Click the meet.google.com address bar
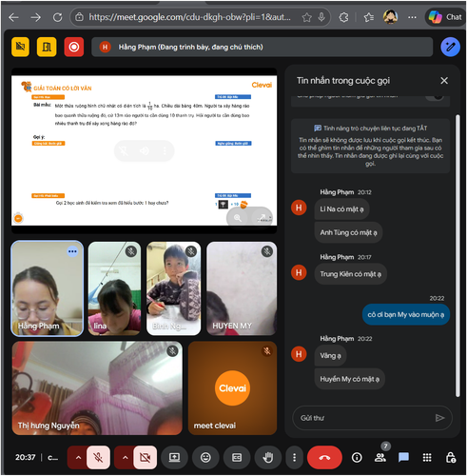The width and height of the screenshot is (467, 476). click(189, 17)
